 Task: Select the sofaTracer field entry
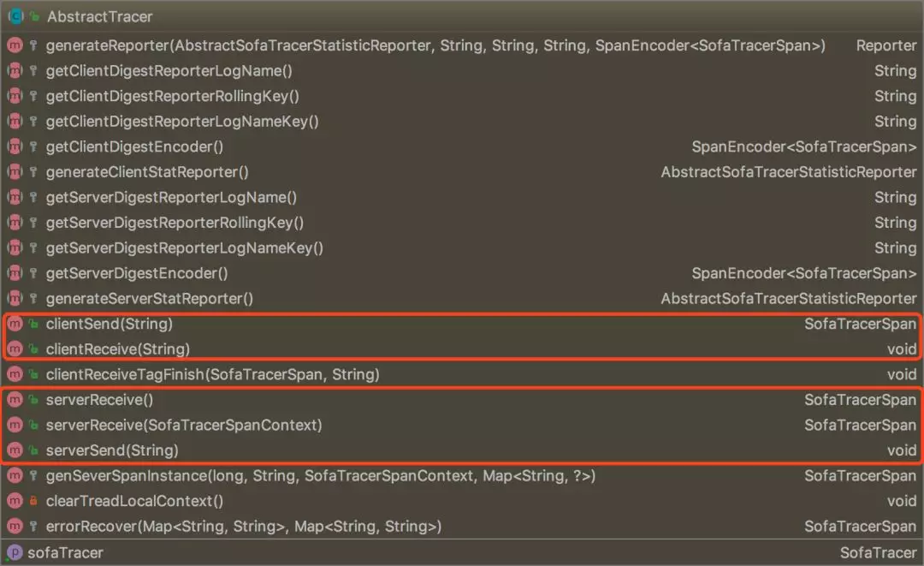[65, 552]
